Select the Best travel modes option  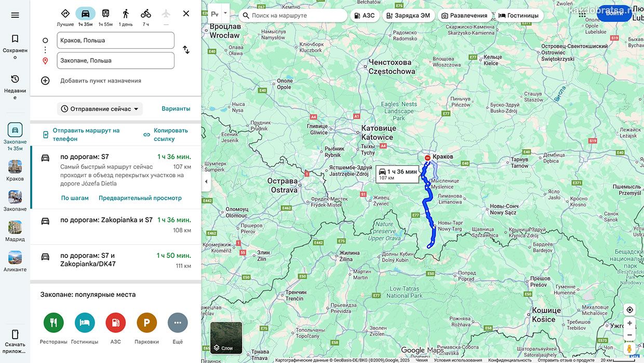(65, 17)
